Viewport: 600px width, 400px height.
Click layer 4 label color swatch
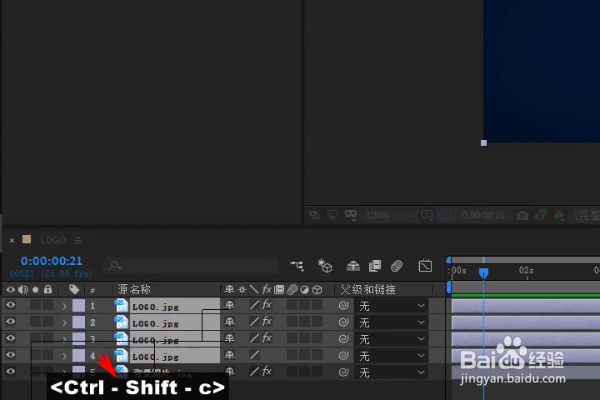[78, 356]
